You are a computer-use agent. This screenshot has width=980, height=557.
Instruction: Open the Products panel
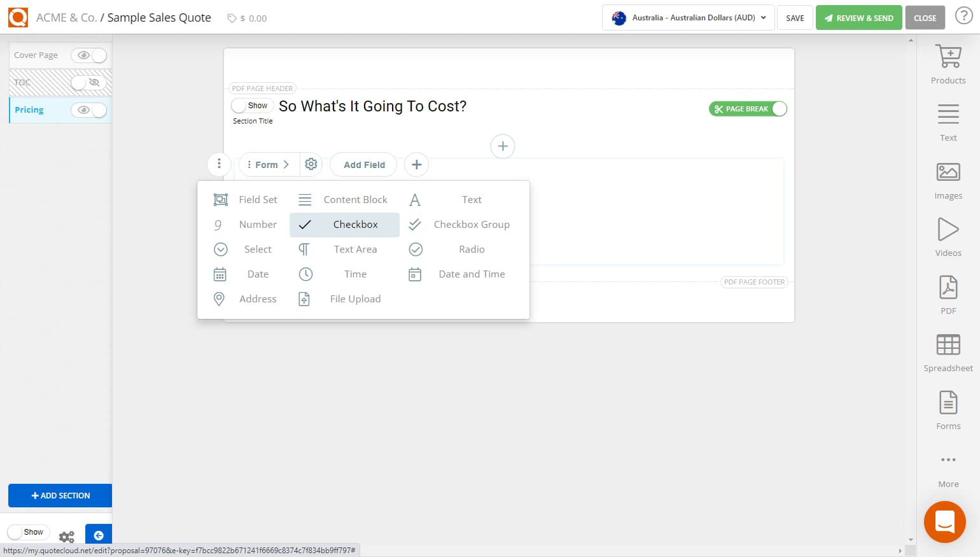point(948,62)
